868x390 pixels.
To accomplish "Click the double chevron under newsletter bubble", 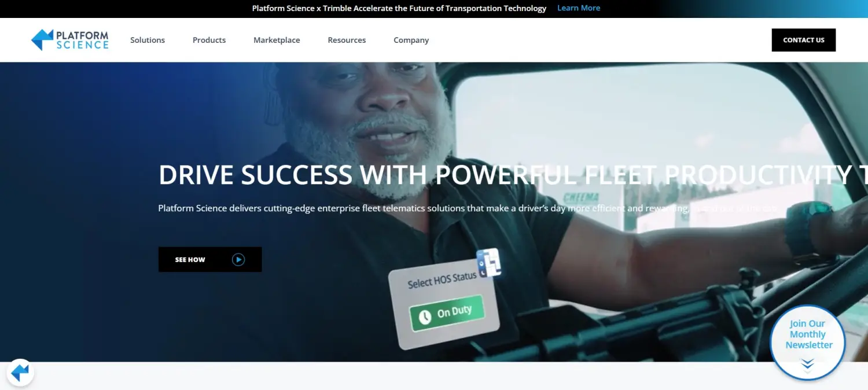I will pos(808,364).
